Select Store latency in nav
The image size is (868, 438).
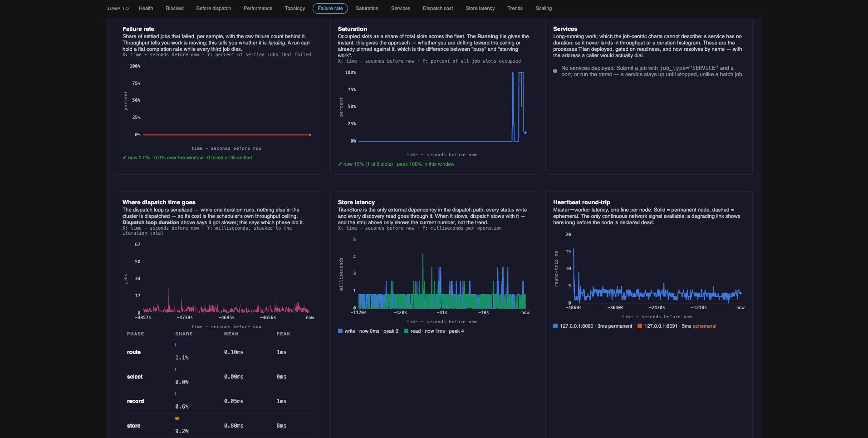click(480, 8)
